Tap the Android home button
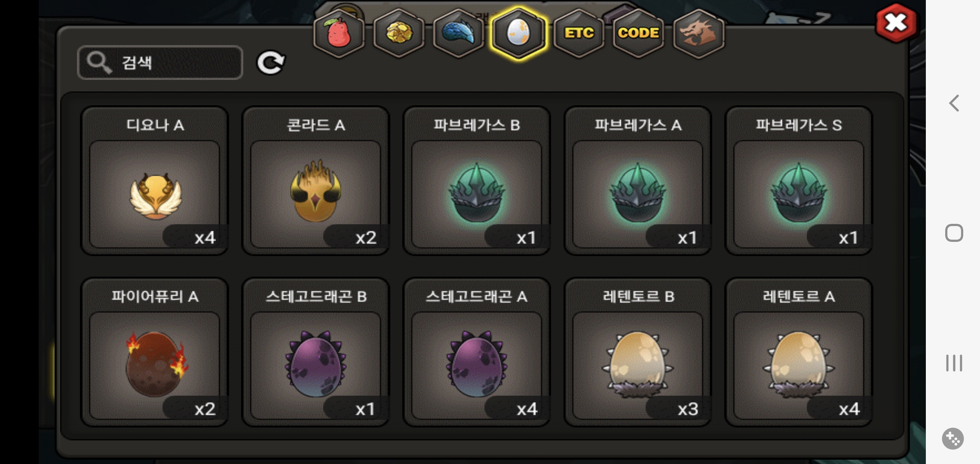Image resolution: width=980 pixels, height=464 pixels. (954, 233)
